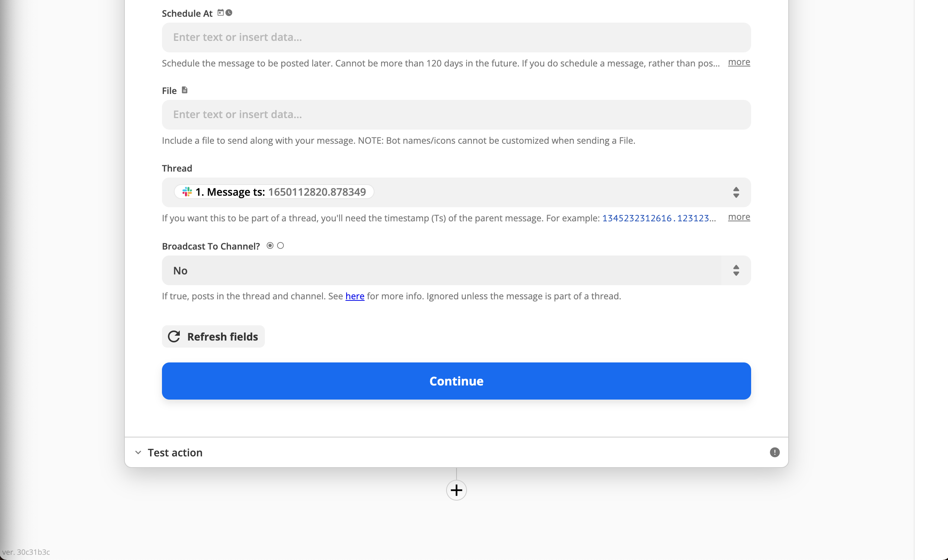
Task: Click the clock icon beside Schedule At
Action: (229, 13)
